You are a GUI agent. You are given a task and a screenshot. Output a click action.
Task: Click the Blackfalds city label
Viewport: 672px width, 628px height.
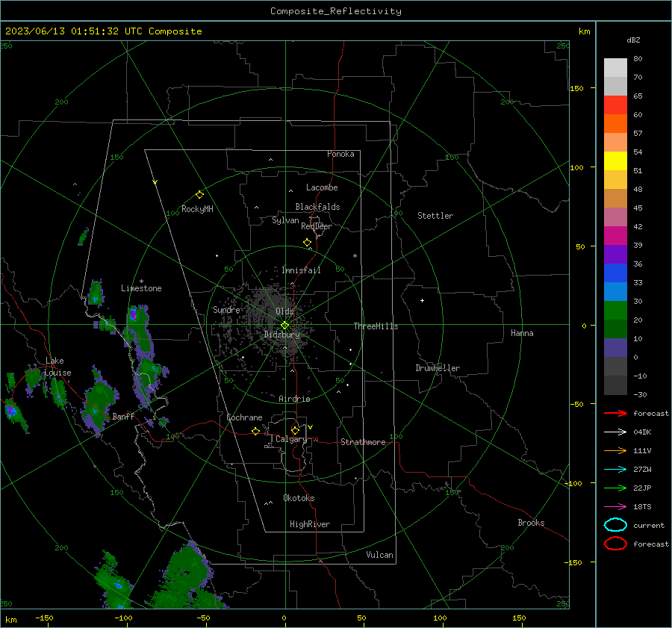click(x=317, y=207)
